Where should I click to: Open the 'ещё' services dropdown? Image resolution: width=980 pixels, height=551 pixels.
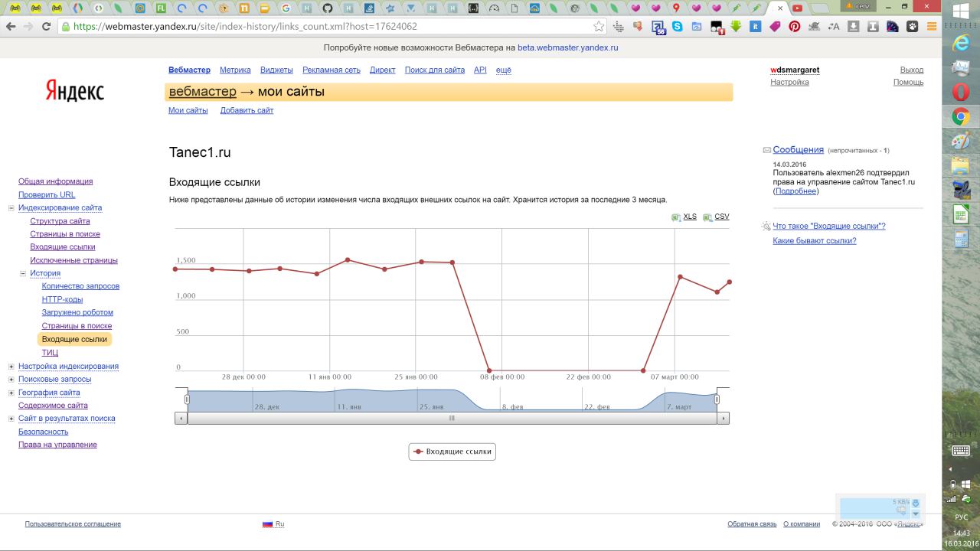[x=503, y=70]
